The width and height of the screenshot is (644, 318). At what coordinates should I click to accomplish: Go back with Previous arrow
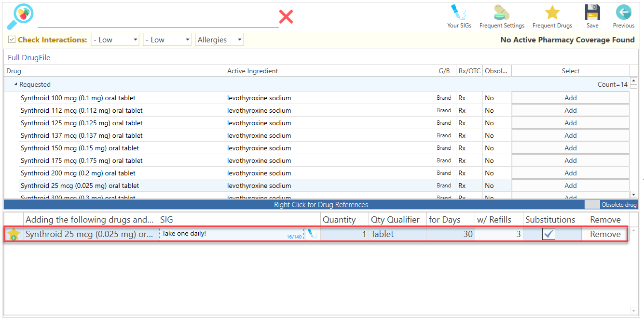pyautogui.click(x=624, y=16)
